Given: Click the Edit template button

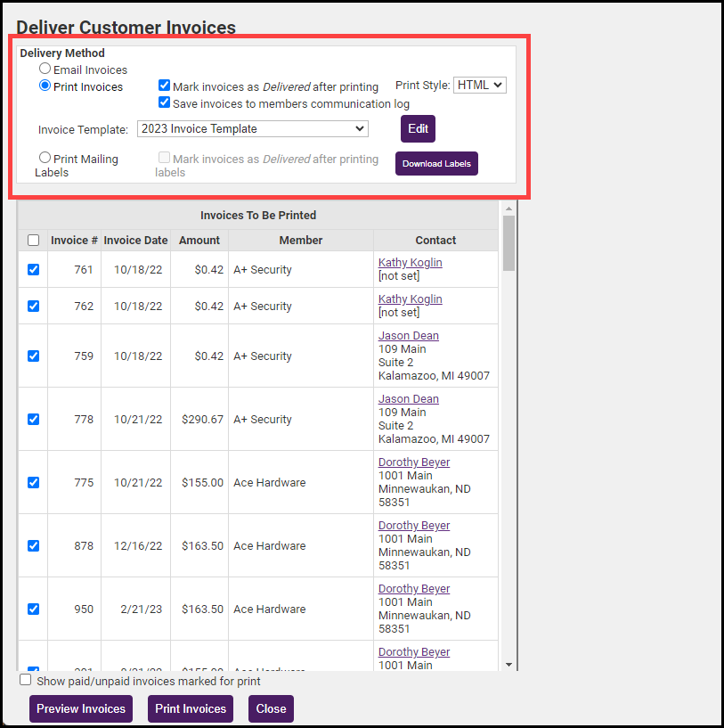Looking at the screenshot, I should click(x=418, y=128).
